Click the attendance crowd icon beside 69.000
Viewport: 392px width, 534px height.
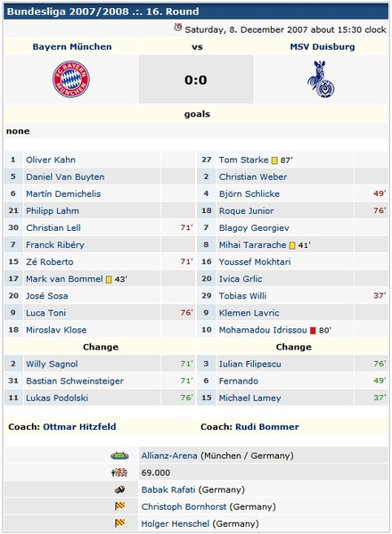click(x=119, y=472)
